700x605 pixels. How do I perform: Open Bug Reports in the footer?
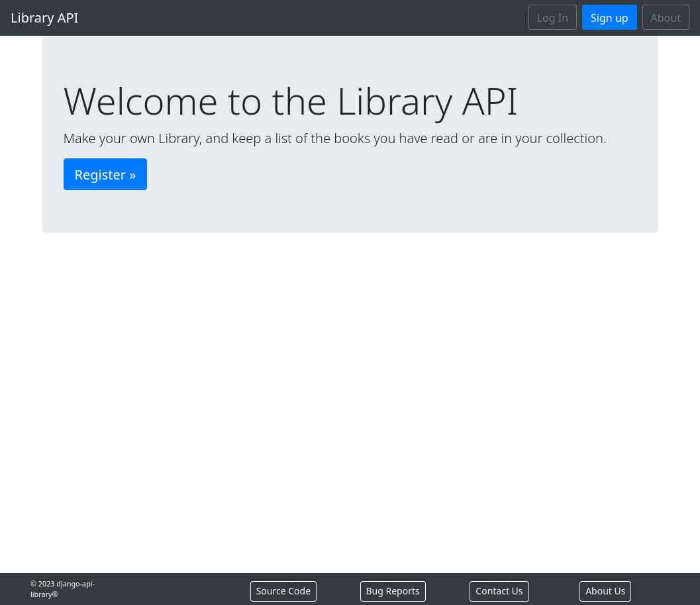(393, 591)
